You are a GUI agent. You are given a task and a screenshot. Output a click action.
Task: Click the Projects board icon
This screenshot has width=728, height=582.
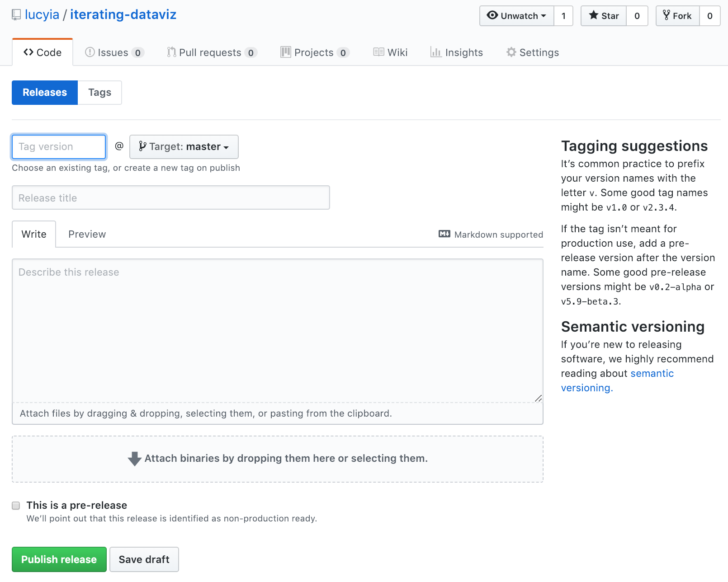[x=286, y=52]
